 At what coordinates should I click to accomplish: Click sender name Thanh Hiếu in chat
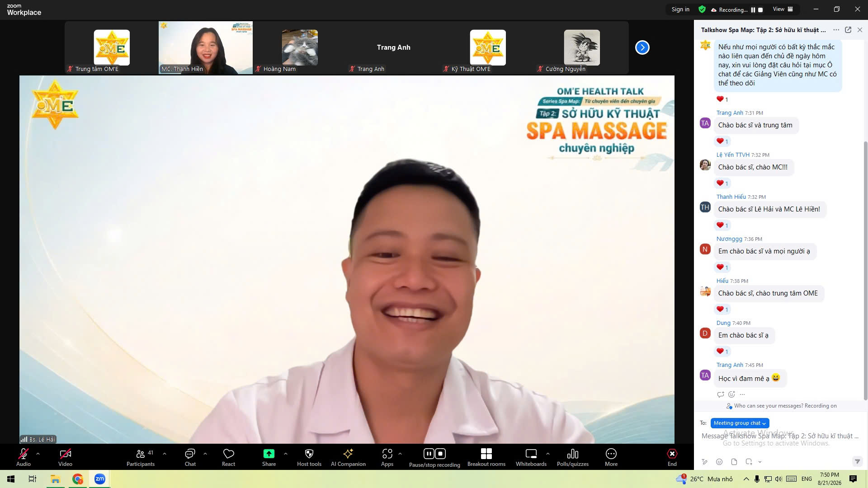[x=731, y=197]
